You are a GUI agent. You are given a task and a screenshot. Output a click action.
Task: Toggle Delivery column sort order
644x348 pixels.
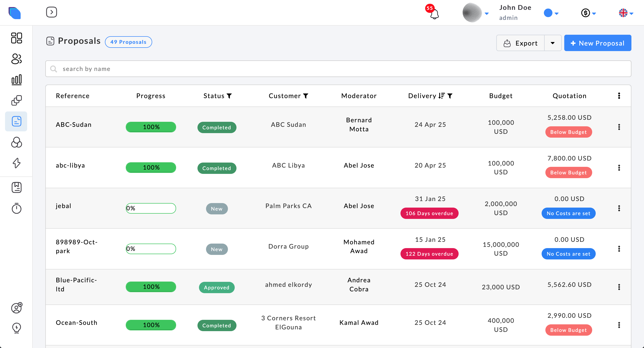point(441,96)
